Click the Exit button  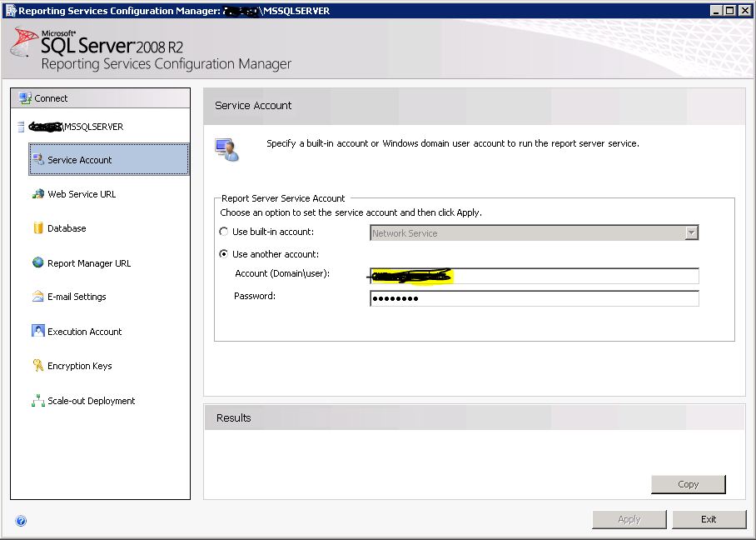tap(709, 519)
